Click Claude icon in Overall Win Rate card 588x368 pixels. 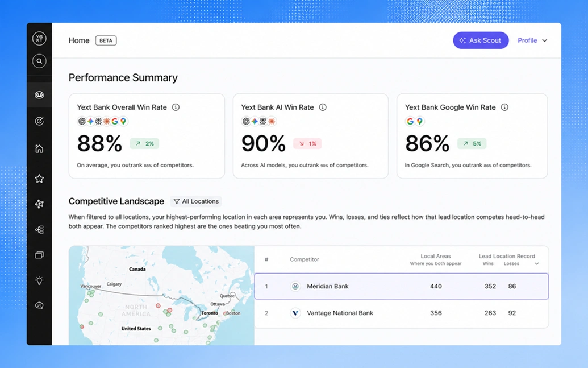click(x=107, y=121)
